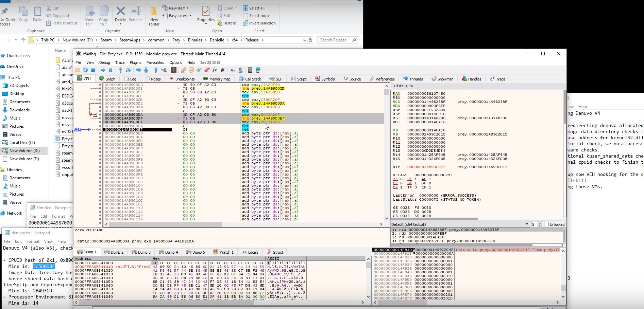Pause execution with the pause icon
Screen dimensions: 644x309
click(111, 70)
